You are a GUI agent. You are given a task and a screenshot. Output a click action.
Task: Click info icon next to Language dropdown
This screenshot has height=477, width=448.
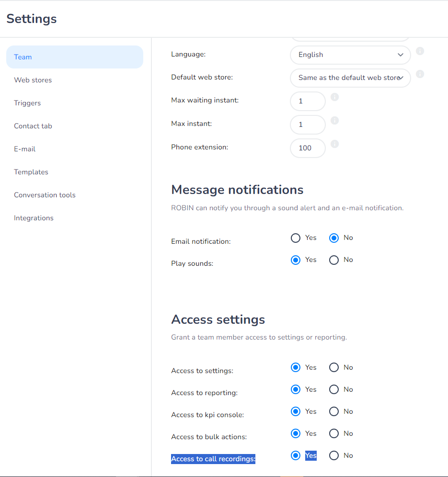pos(420,51)
